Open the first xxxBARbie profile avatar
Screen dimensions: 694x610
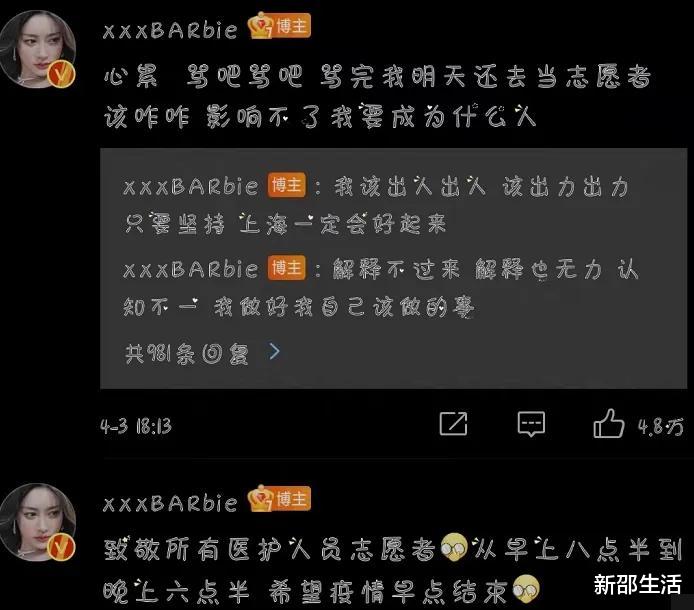click(x=38, y=49)
